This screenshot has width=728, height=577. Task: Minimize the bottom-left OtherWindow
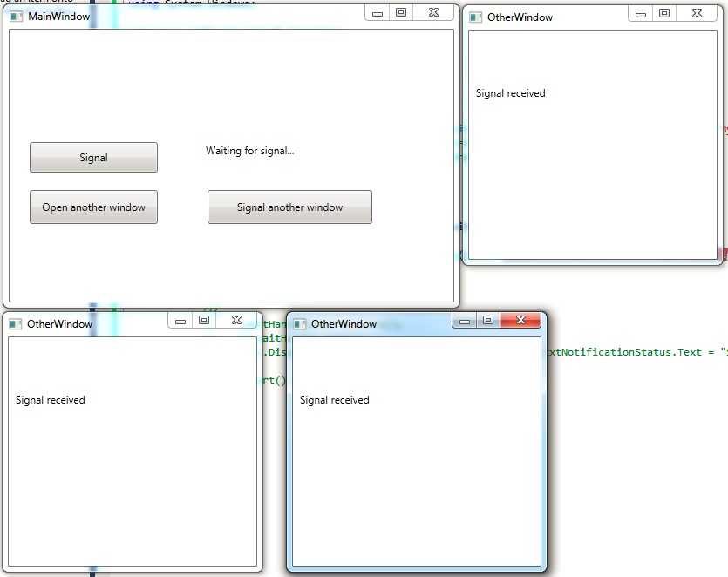click(x=180, y=320)
